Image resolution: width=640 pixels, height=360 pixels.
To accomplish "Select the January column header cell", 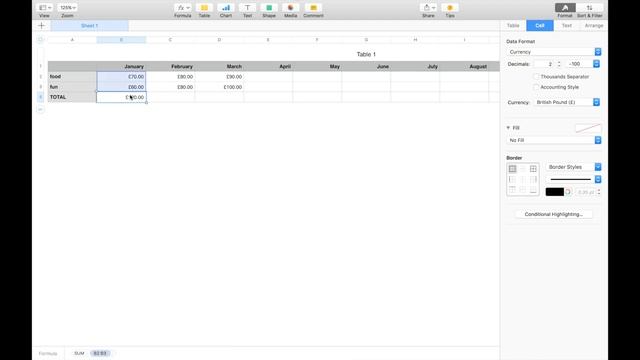I will pyautogui.click(x=121, y=67).
